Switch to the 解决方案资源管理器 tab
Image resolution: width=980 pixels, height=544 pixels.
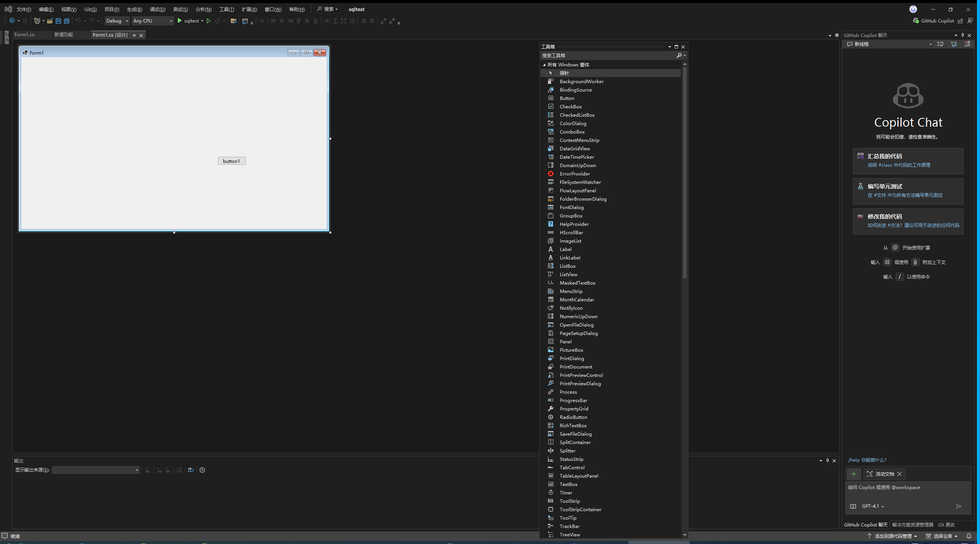click(x=912, y=525)
